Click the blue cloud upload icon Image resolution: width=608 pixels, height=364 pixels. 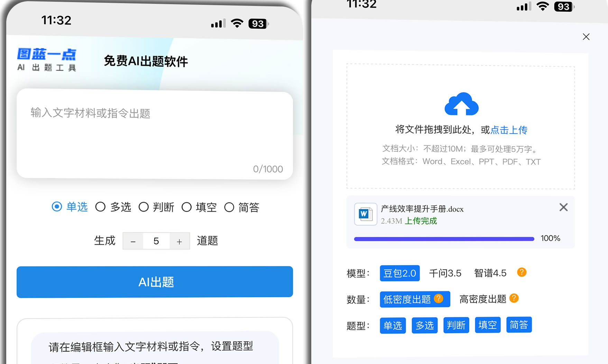[x=461, y=104]
